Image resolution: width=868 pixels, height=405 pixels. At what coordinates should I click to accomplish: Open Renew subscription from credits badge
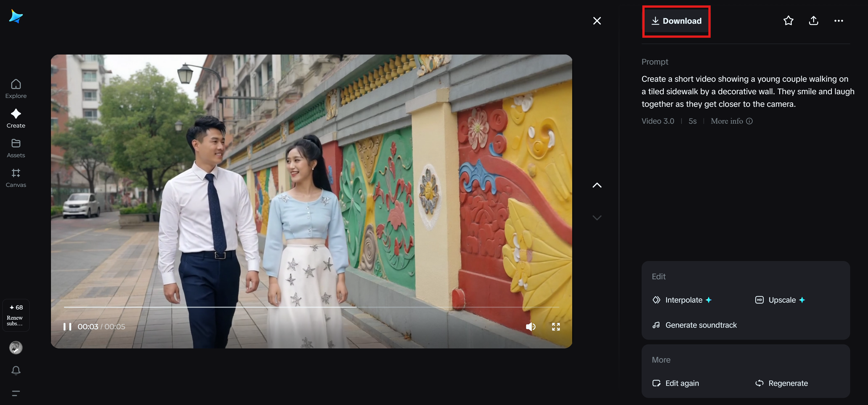(x=16, y=315)
